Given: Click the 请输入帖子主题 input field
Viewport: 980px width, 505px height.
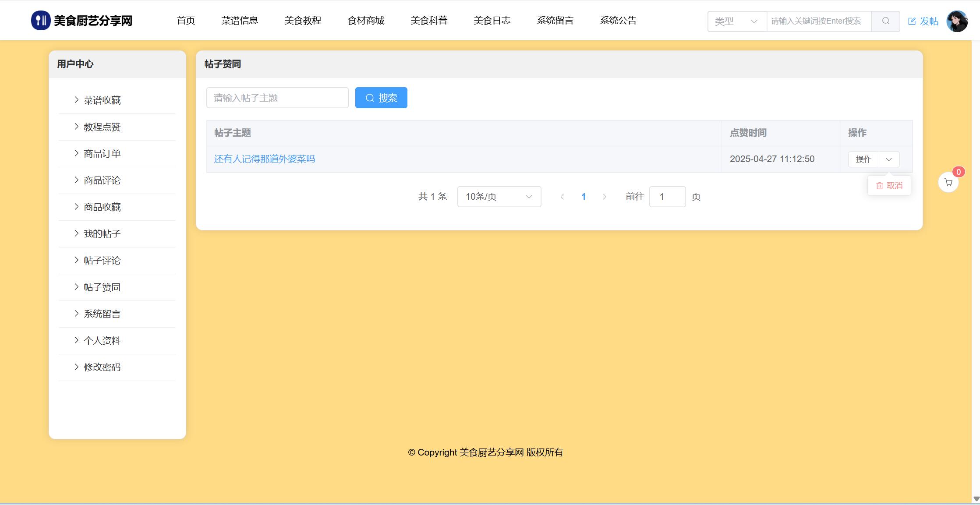Looking at the screenshot, I should point(277,98).
